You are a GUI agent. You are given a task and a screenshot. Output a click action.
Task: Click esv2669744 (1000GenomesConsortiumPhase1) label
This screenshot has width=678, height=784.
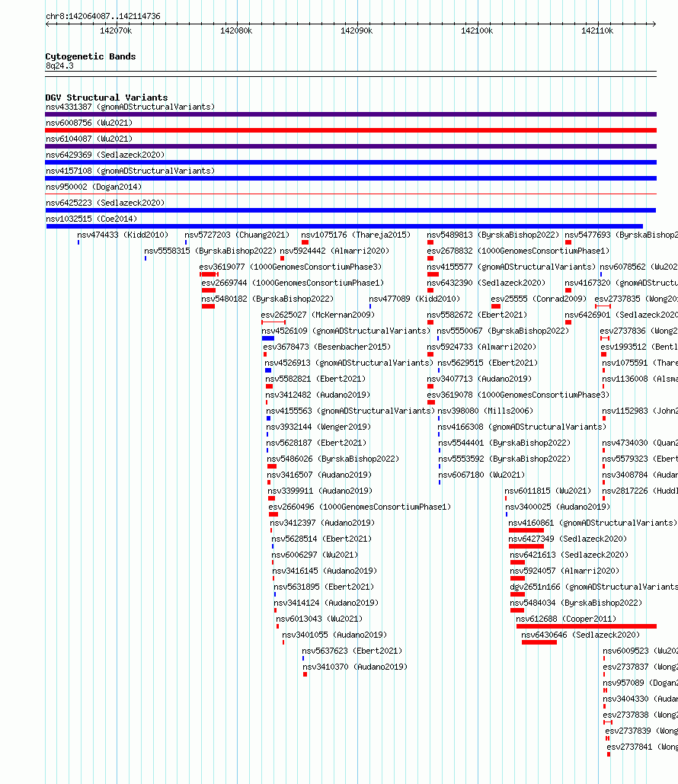[x=293, y=283]
